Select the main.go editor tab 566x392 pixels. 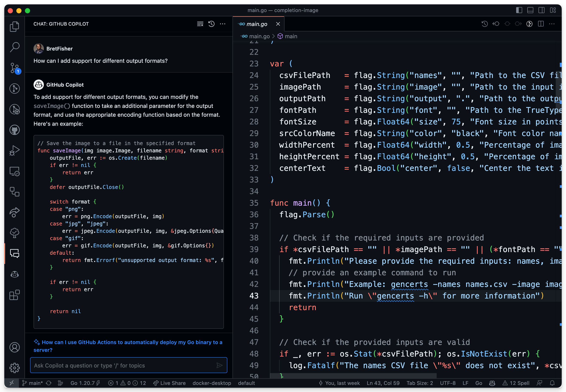pos(257,24)
